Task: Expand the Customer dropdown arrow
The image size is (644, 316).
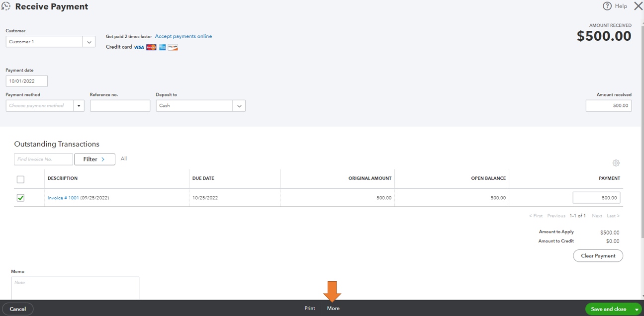Action: click(x=89, y=42)
